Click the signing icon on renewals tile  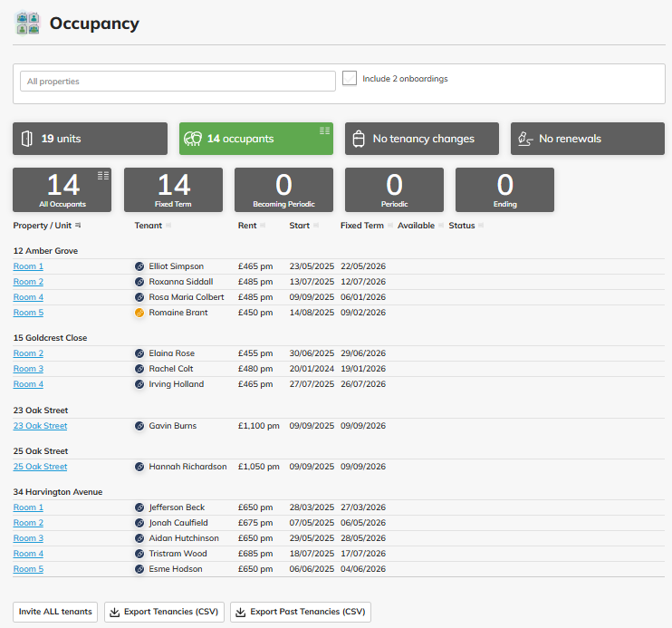click(x=523, y=139)
